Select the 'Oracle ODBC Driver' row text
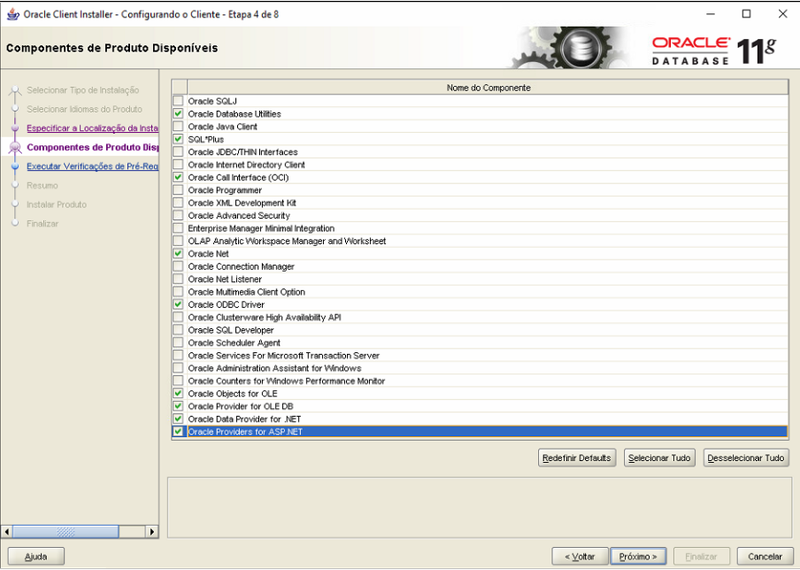Screen dimensions: 800x570 pyautogui.click(x=226, y=305)
